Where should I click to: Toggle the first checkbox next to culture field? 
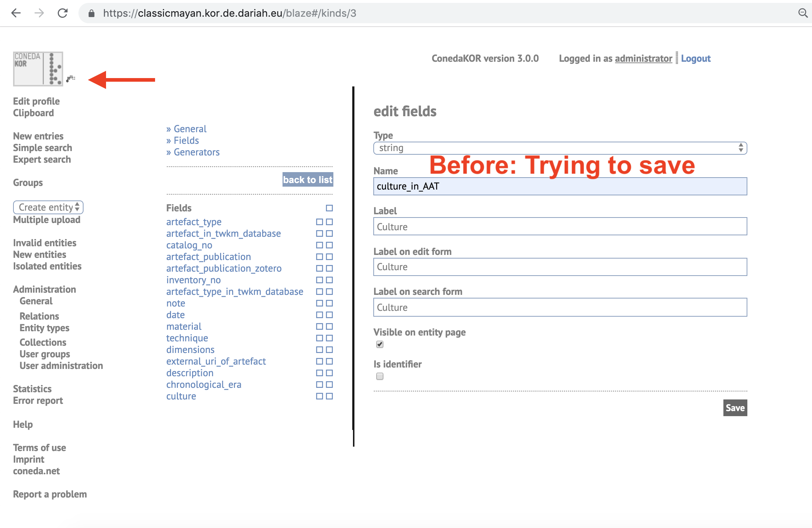(x=319, y=396)
